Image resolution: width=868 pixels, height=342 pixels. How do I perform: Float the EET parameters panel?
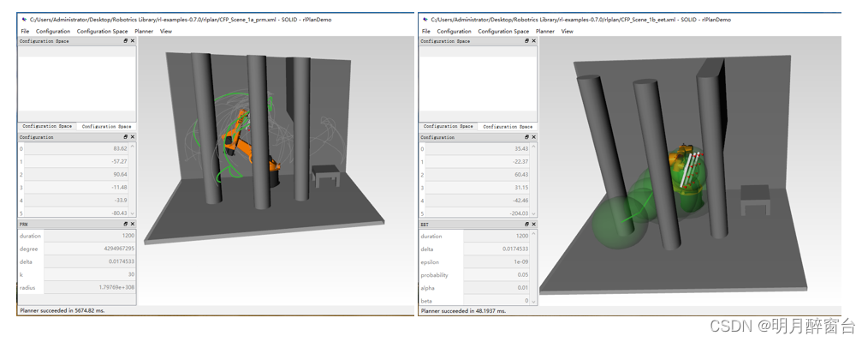tap(527, 225)
